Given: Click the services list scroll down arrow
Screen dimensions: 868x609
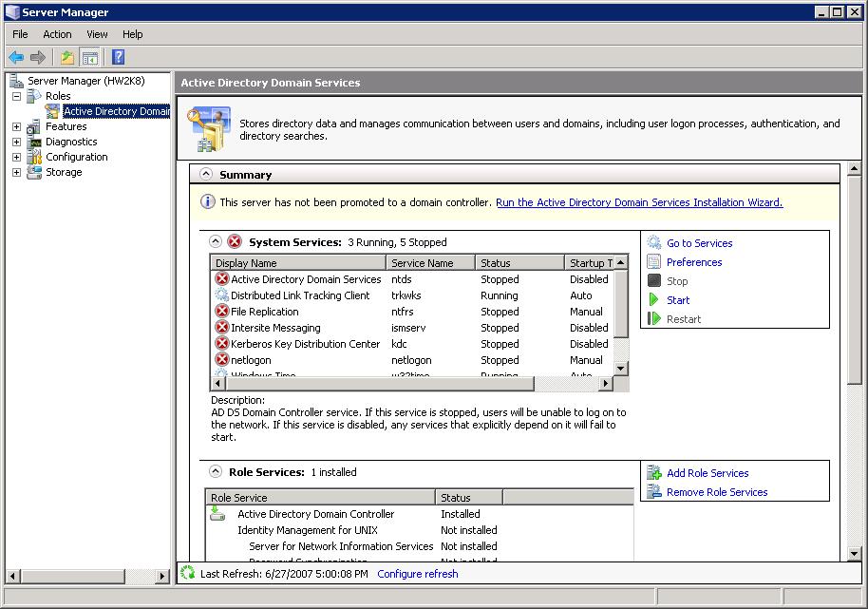Looking at the screenshot, I should (x=621, y=369).
